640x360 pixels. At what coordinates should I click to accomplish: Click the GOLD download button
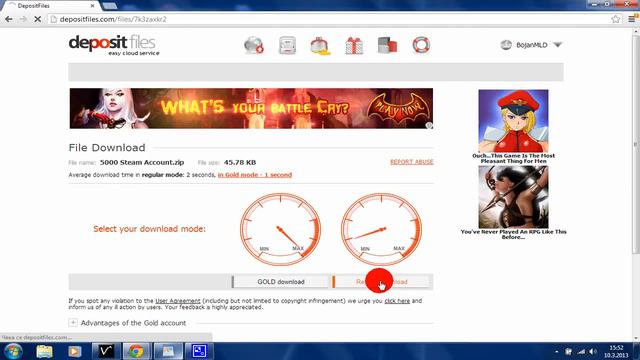[x=280, y=282]
